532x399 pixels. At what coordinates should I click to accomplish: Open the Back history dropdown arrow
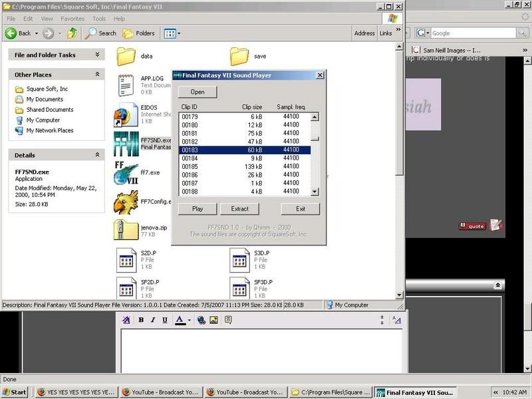(x=37, y=33)
